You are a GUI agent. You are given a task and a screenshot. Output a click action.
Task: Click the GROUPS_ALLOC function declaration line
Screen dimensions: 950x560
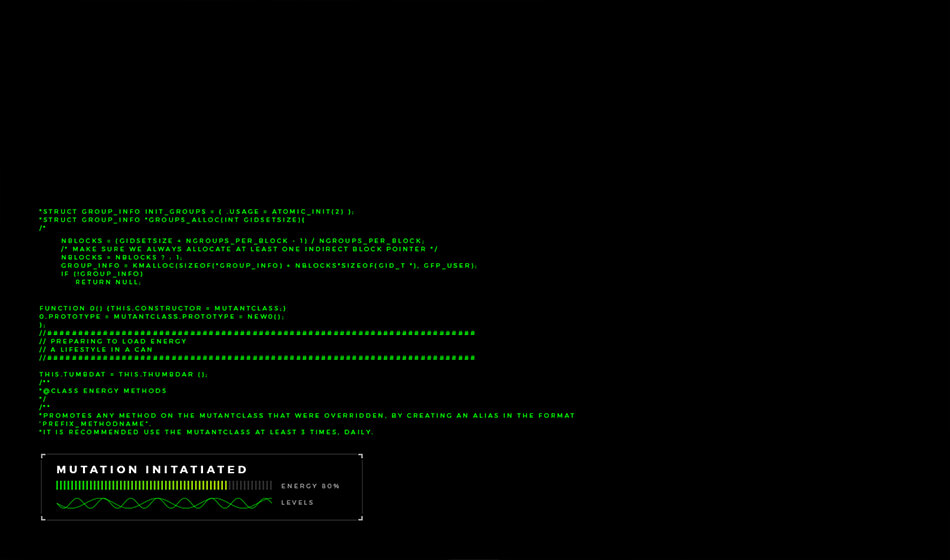[172, 219]
